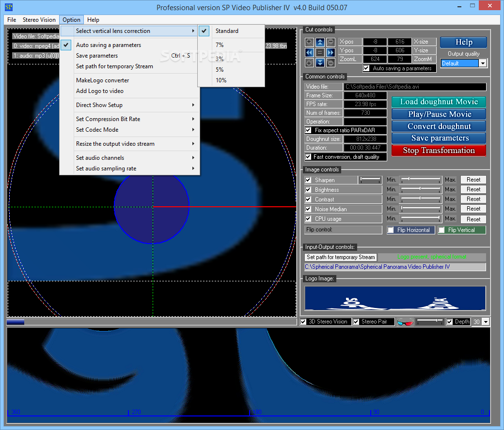Enable the Flip Vertical checkbox

pos(441,230)
